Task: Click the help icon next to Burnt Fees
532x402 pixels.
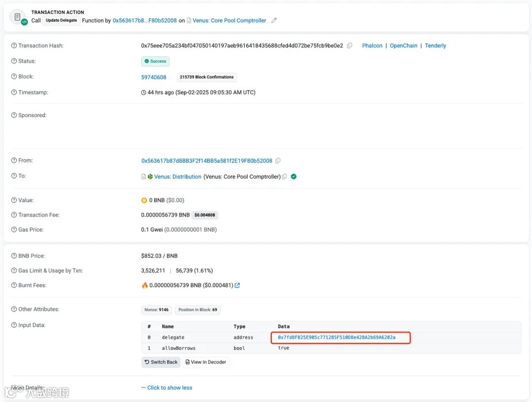Action: [14, 285]
